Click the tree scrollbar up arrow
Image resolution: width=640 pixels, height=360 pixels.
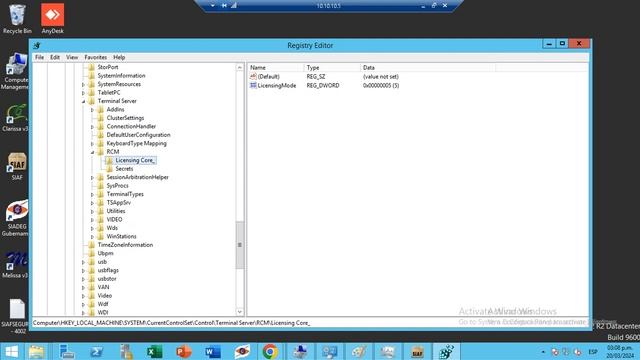pyautogui.click(x=240, y=67)
